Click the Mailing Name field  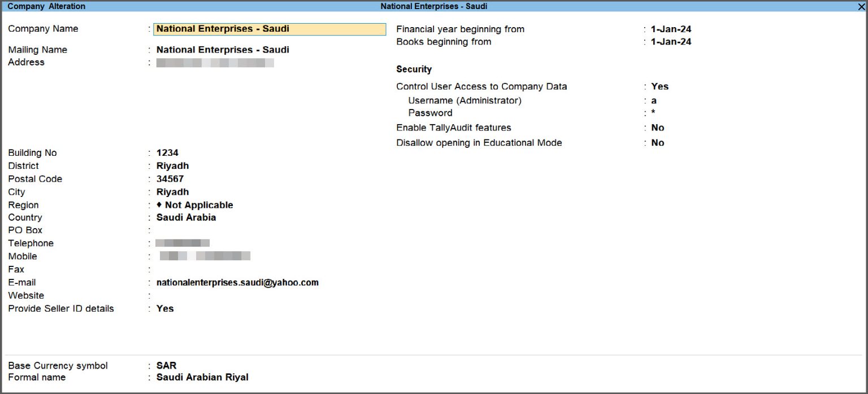pyautogui.click(x=223, y=50)
